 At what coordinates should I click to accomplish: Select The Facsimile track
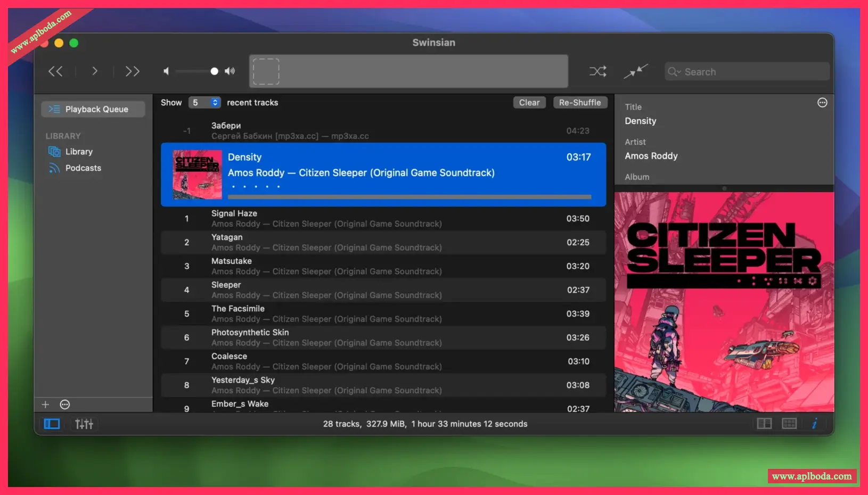click(x=383, y=314)
